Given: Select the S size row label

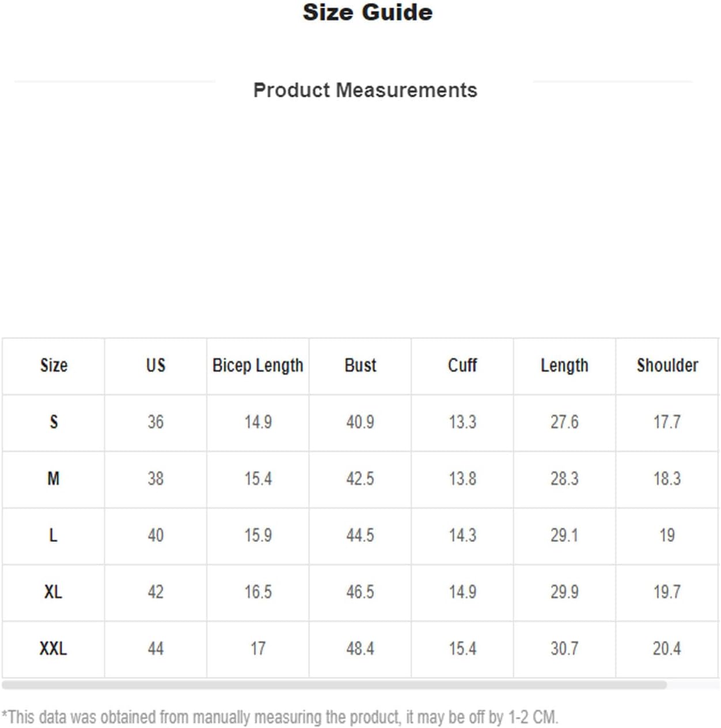Looking at the screenshot, I should [54, 422].
